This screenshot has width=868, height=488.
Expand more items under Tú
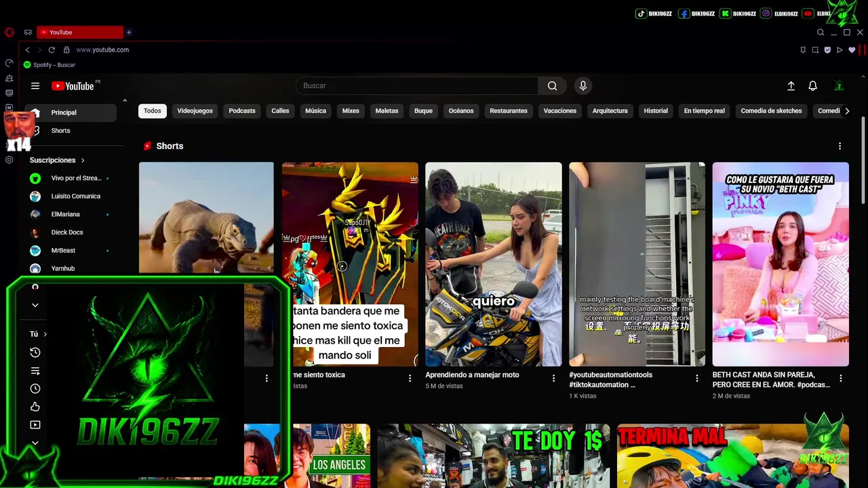click(35, 443)
